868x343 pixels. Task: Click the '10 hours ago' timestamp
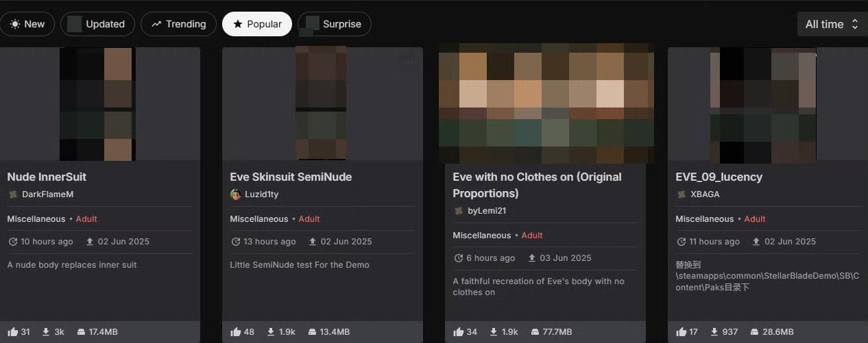[47, 242]
